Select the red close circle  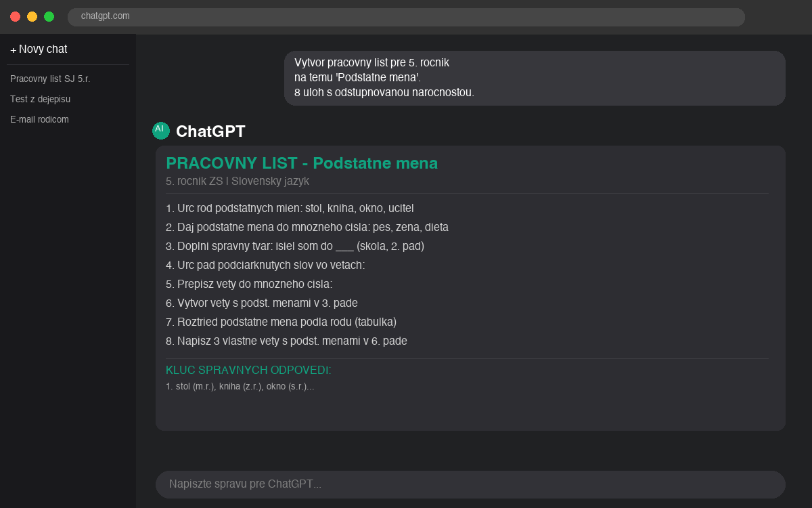click(15, 16)
